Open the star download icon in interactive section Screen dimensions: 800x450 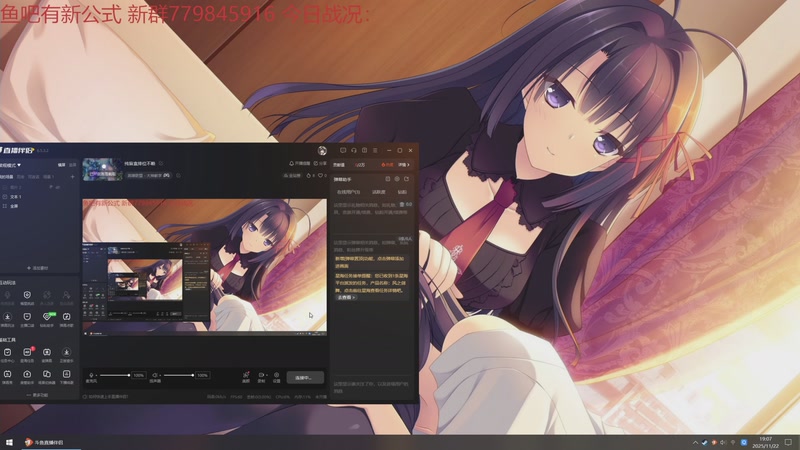(7, 319)
